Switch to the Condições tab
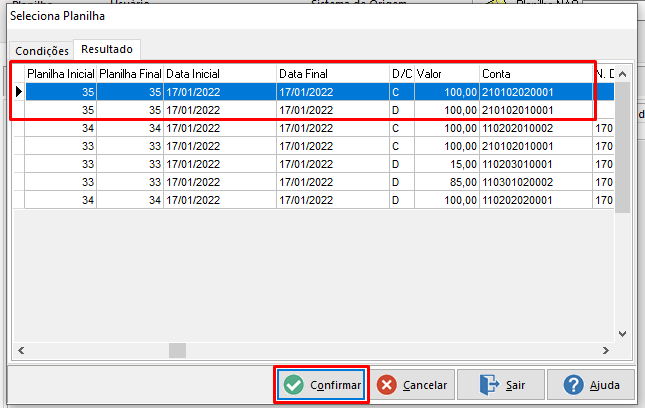 pos(42,51)
